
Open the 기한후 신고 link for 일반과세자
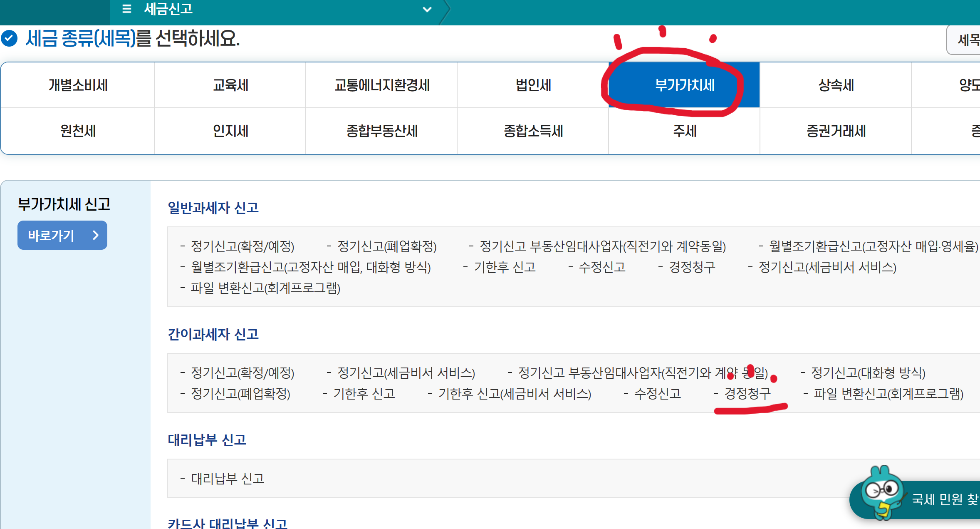pos(505,267)
